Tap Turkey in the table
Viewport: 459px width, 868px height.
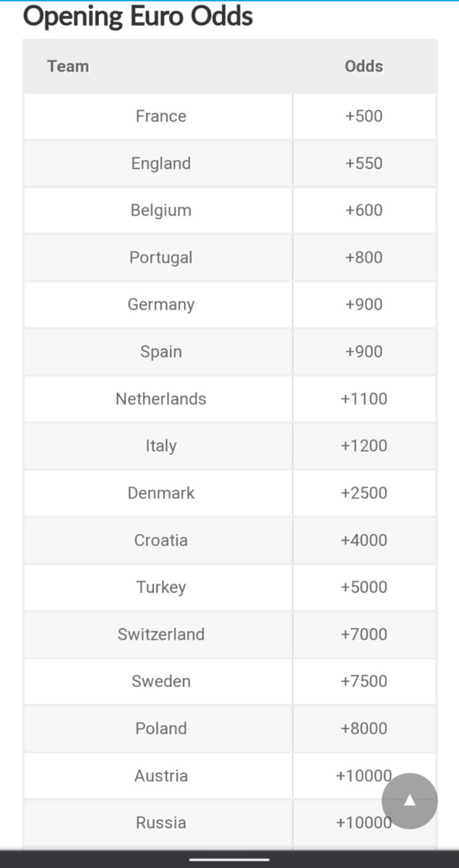point(160,587)
